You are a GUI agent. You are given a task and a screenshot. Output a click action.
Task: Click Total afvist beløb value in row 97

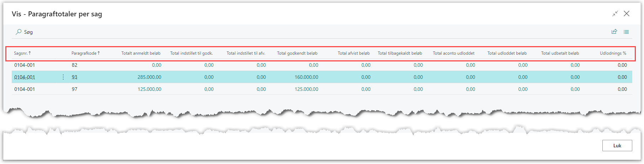click(x=366, y=89)
